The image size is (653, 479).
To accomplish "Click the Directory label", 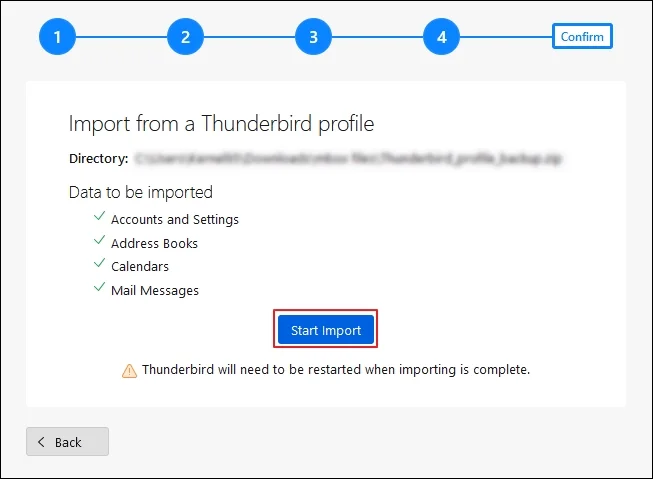I will (99, 158).
